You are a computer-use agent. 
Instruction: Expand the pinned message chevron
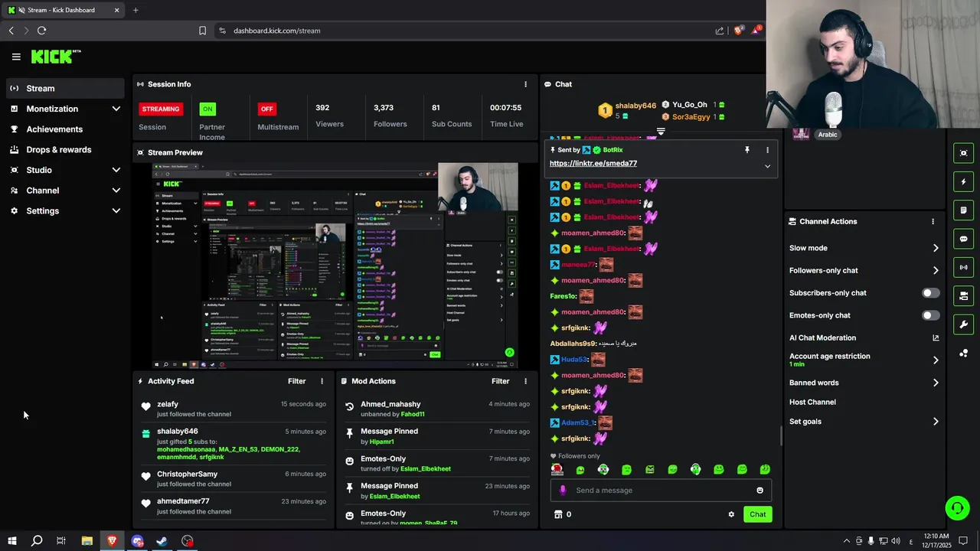pos(767,166)
